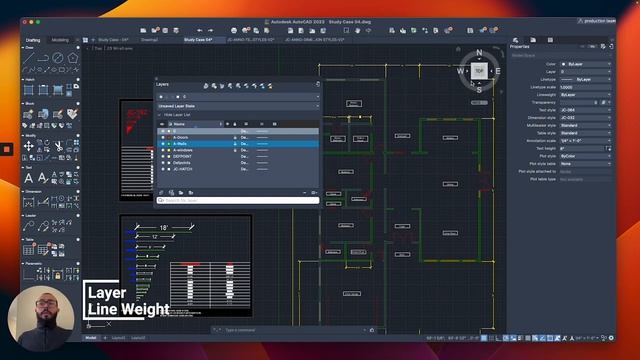
Task: Select the Trim scissors tool
Action: point(58,146)
